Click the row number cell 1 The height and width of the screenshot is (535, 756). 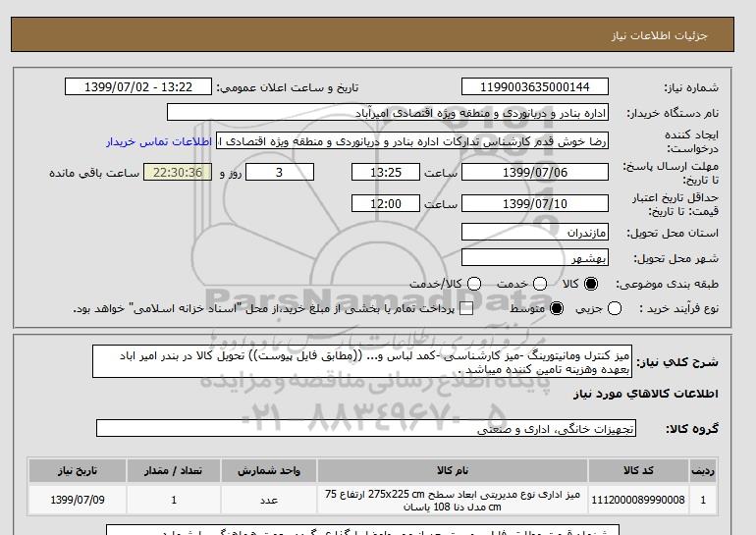point(703,501)
